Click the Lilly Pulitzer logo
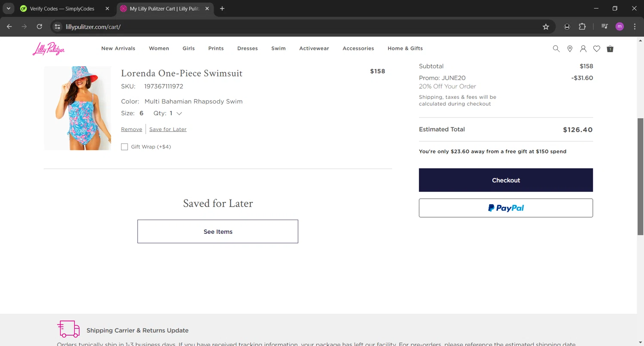 [49, 49]
